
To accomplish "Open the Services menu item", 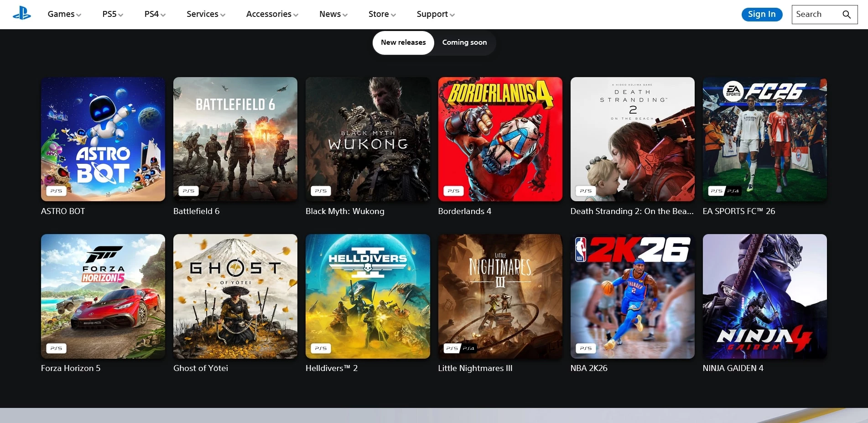I will point(206,14).
